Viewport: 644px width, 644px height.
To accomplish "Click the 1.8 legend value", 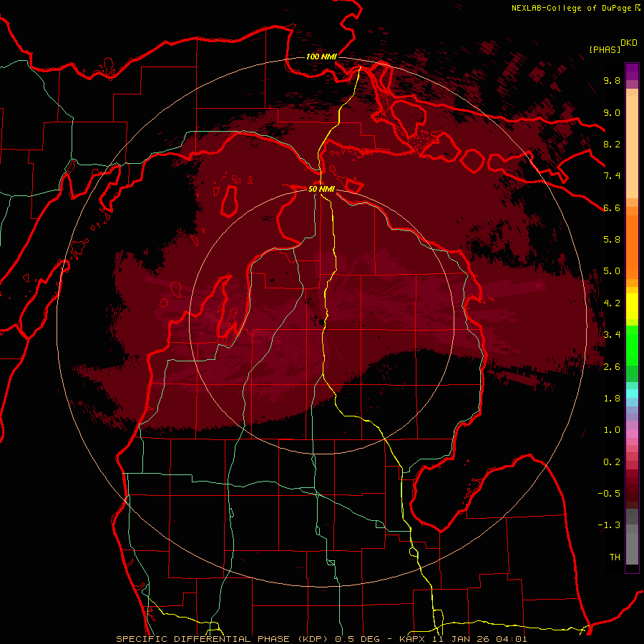I will 612,399.
